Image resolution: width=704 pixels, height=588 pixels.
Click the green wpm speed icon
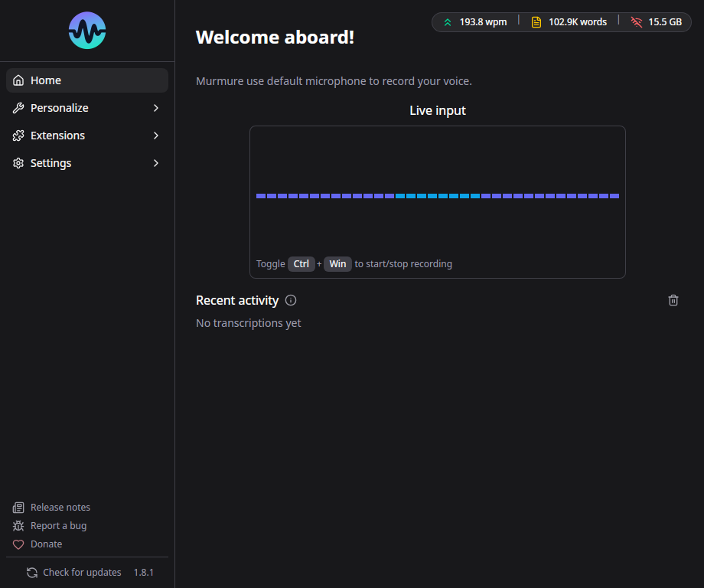pos(448,22)
